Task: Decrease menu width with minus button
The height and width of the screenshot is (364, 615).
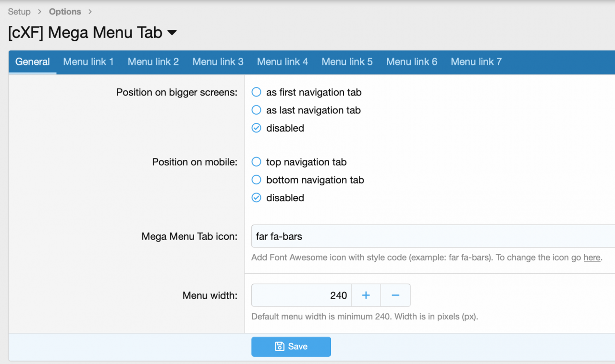Action: [395, 295]
